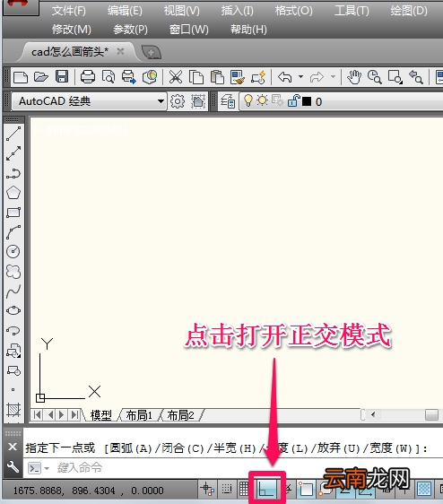The height and width of the screenshot is (504, 443).
Task: Open recent commands dropdown in command line
Action: click(x=47, y=468)
